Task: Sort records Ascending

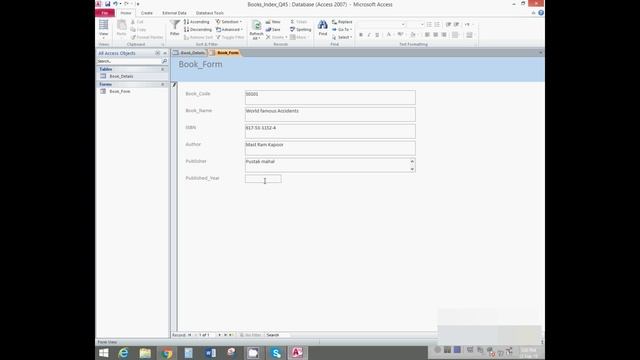Action: [197, 22]
